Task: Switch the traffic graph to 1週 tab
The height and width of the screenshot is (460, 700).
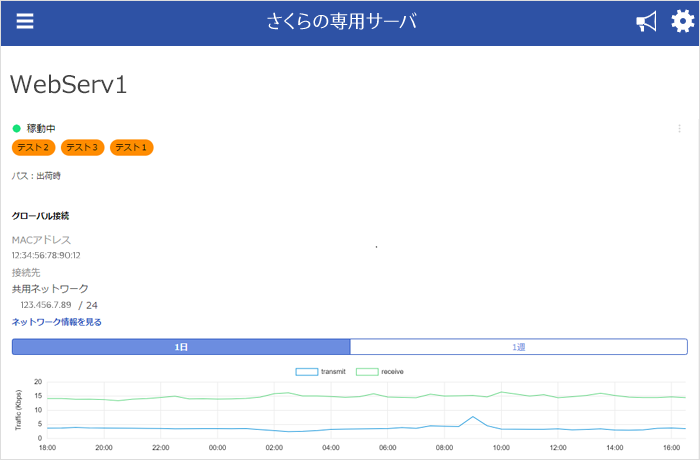Action: pos(518,347)
